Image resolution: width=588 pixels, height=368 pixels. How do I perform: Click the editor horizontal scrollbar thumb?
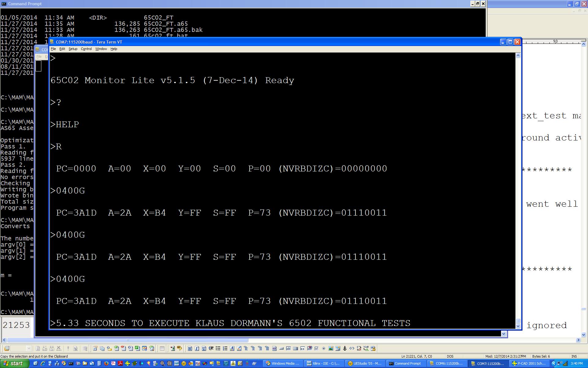127,340
